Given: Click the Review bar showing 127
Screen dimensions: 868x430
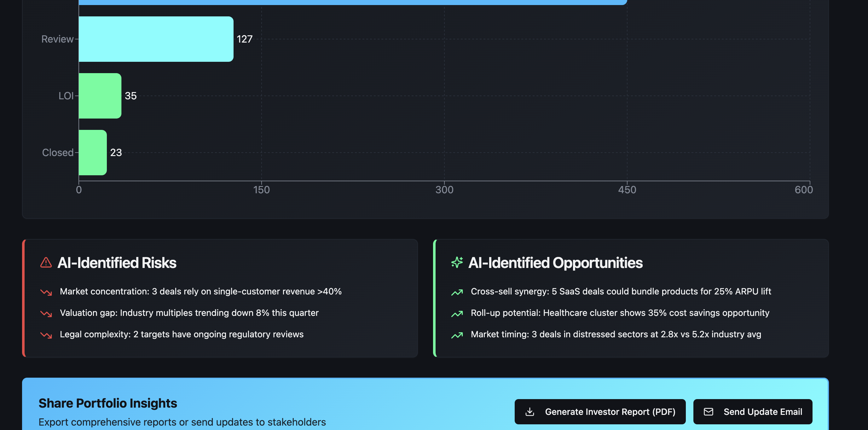Looking at the screenshot, I should pyautogui.click(x=156, y=39).
